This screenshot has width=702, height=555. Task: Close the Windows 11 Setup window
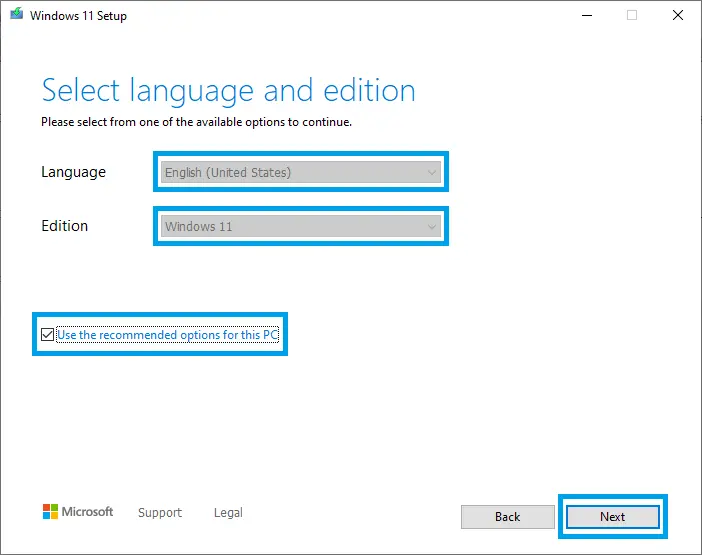pos(678,16)
